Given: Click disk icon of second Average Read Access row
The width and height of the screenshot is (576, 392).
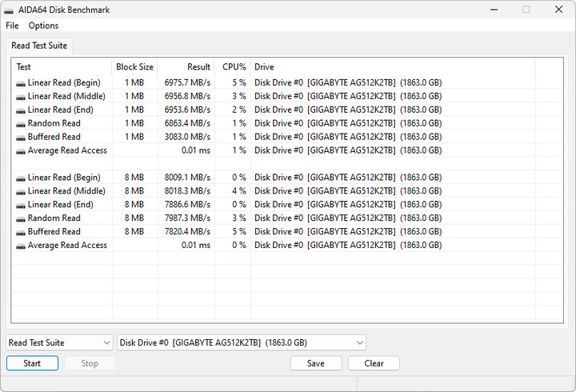Looking at the screenshot, I should 21,246.
